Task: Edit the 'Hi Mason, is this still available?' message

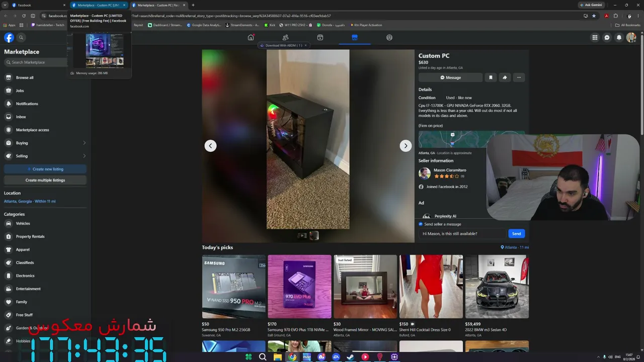Action: [462, 233]
